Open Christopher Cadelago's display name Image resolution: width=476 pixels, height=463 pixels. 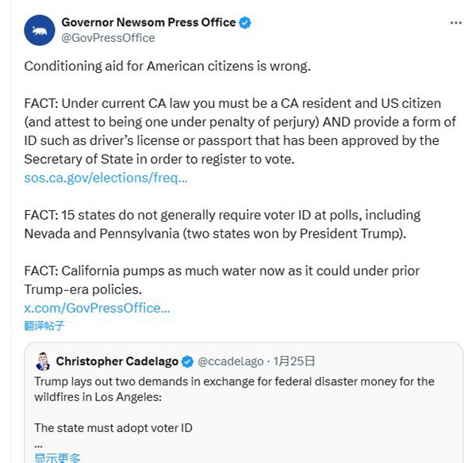pos(117,362)
